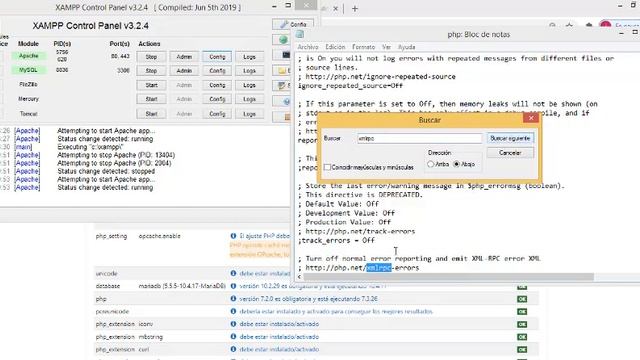Viewport: 640px width, 360px height.
Task: Stop the Apache module in XAMPP
Action: point(151,57)
